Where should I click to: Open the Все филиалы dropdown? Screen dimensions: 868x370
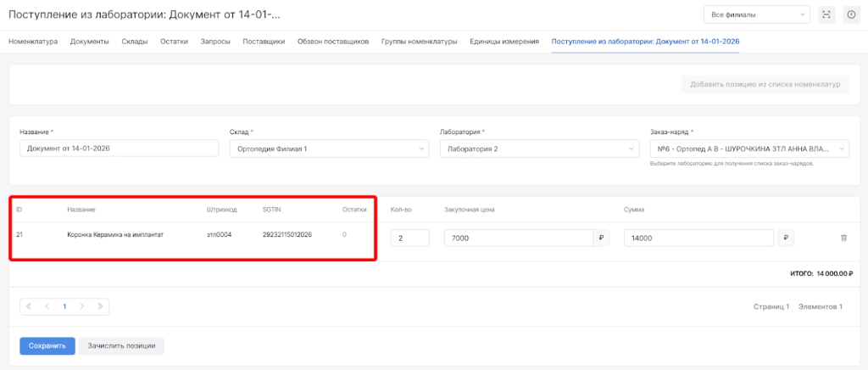point(756,14)
